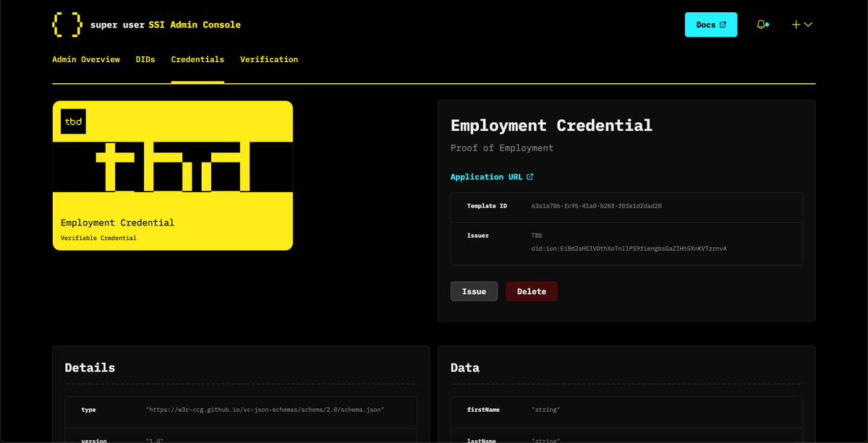
Task: Click the Delete button
Action: pyautogui.click(x=532, y=291)
